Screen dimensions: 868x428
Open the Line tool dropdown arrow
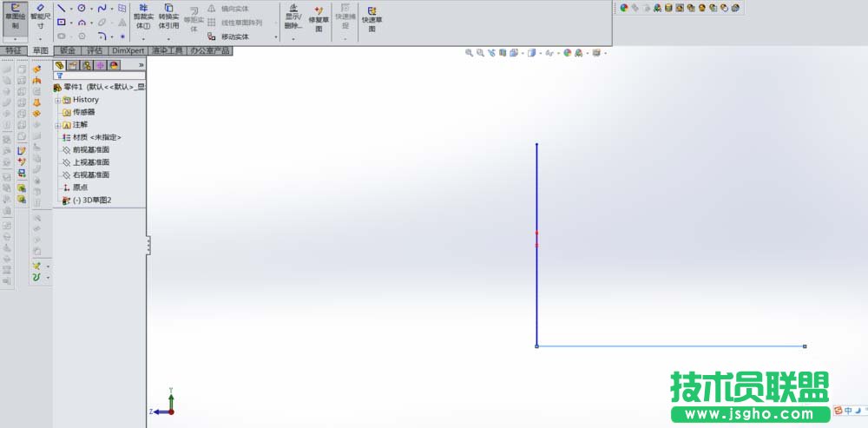pos(71,9)
